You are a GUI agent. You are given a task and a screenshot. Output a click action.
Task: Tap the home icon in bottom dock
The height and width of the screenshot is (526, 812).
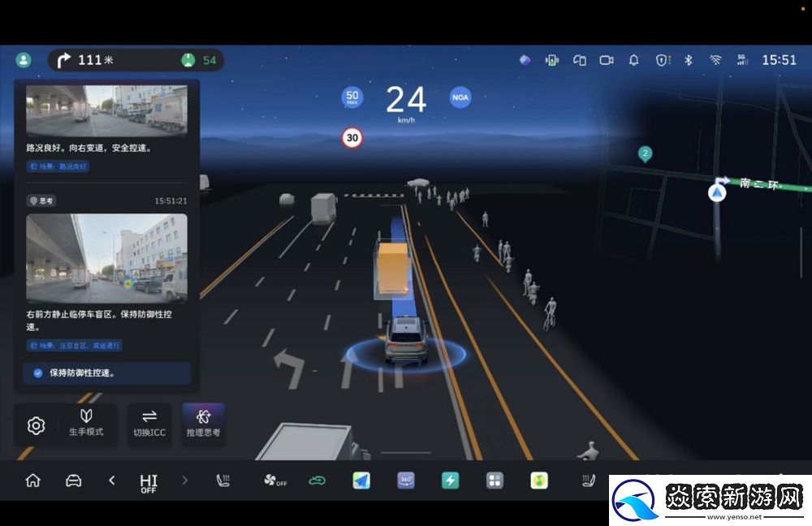tap(32, 481)
